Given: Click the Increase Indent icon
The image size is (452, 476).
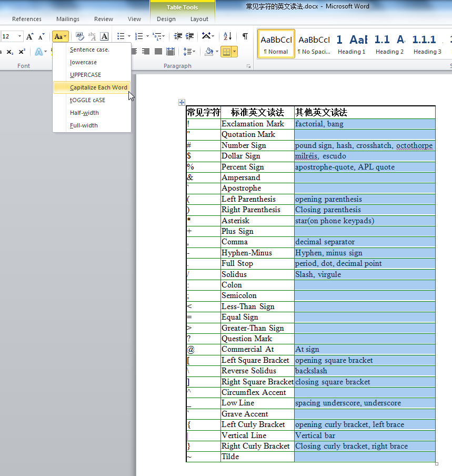Looking at the screenshot, I should coord(190,36).
